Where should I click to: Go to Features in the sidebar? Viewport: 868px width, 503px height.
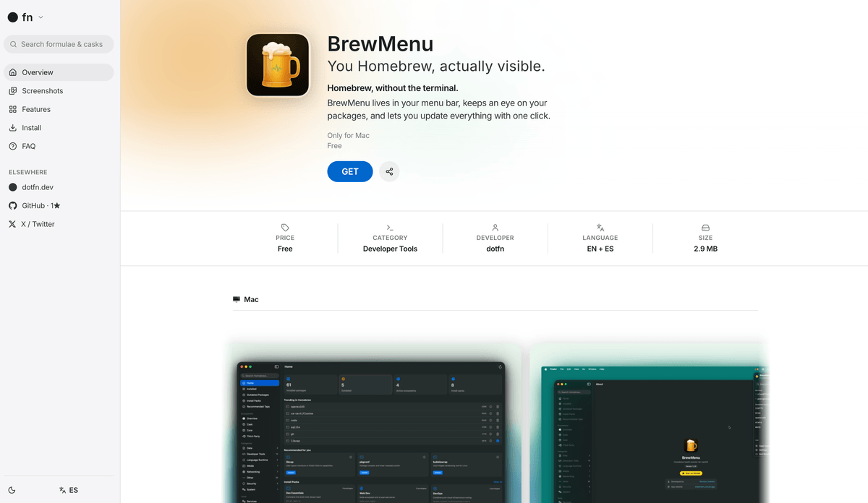pos(59,109)
